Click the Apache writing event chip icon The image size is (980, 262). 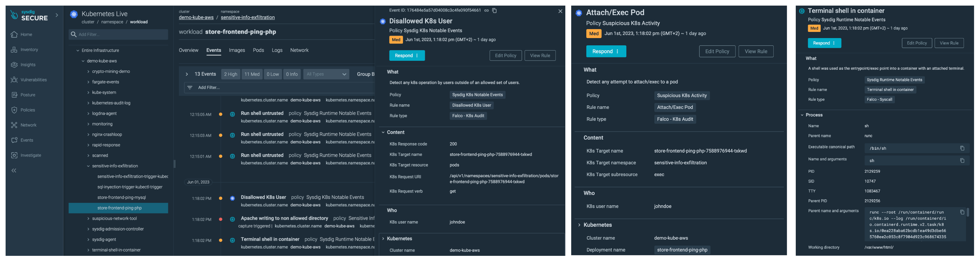[x=232, y=219]
